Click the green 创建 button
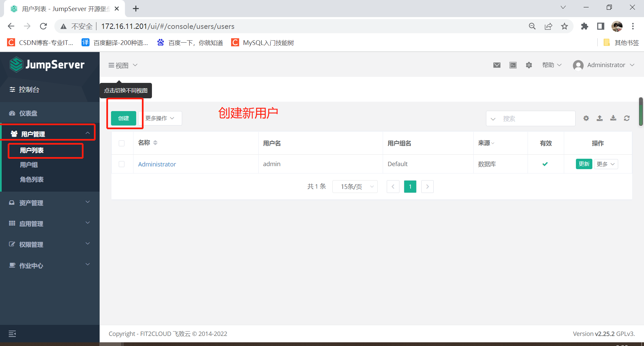This screenshot has height=346, width=644. (x=123, y=118)
